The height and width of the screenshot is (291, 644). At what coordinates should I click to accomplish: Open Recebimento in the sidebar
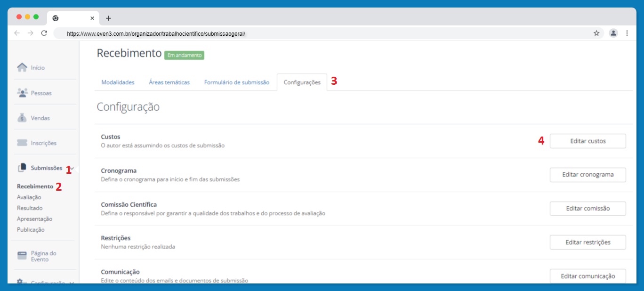click(x=35, y=186)
